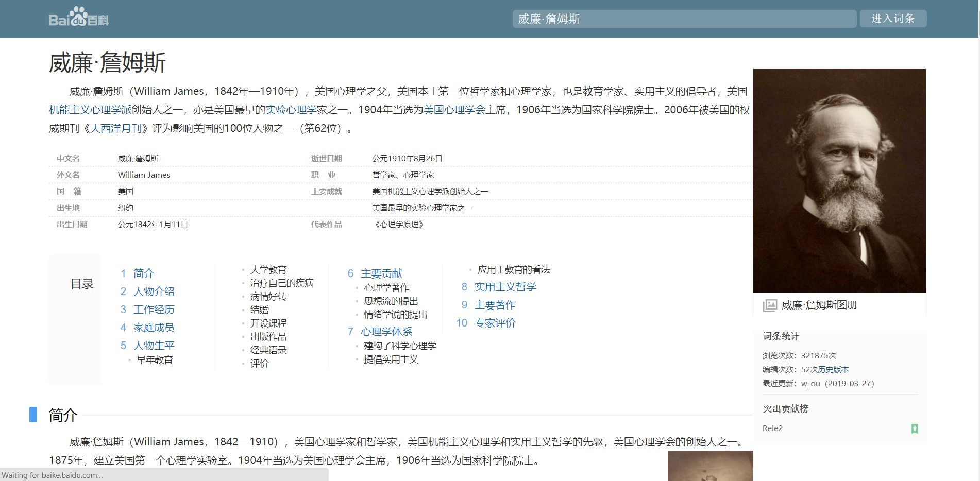Open the 机能主义心理学派 link
This screenshot has height=481, width=980.
pyautogui.click(x=90, y=110)
